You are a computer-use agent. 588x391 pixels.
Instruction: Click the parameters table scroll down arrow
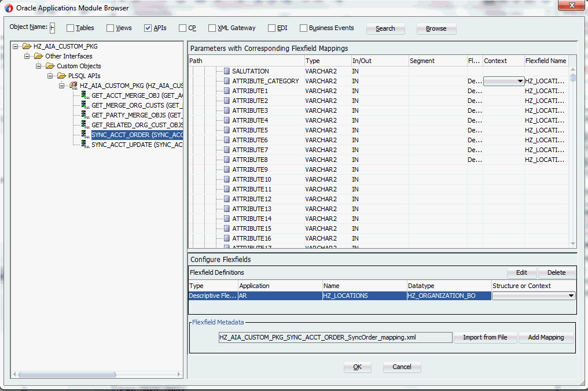[572, 244]
